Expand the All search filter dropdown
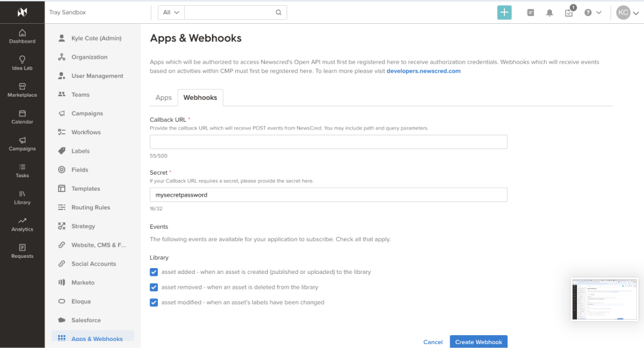 [x=171, y=12]
